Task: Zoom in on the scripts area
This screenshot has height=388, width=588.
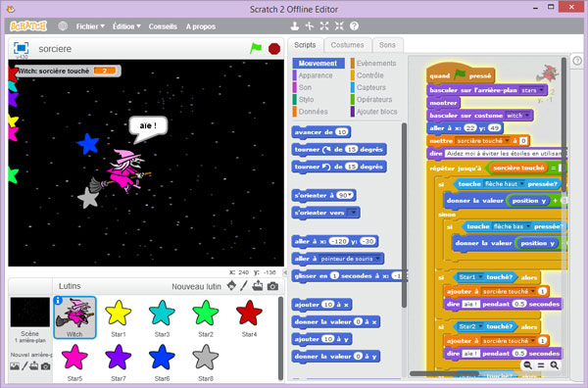Action: 555,365
